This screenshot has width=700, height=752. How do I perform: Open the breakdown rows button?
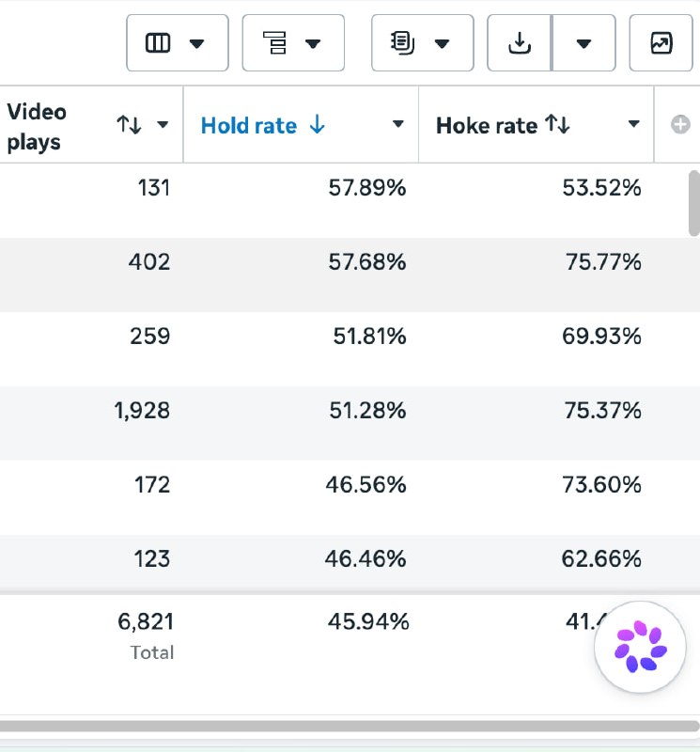293,43
